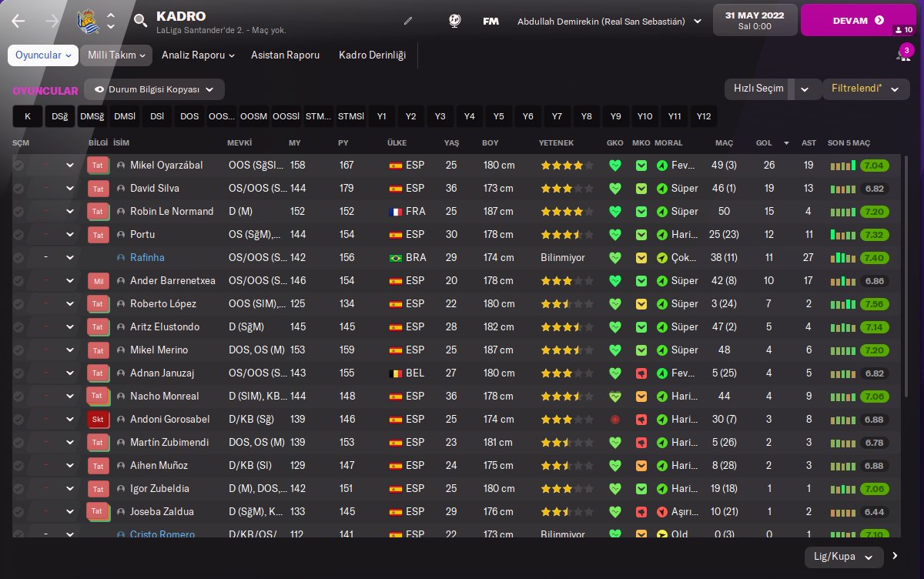The width and height of the screenshot is (924, 579).
Task: Click Rafinha's yellow match sharpness icon
Action: [641, 258]
